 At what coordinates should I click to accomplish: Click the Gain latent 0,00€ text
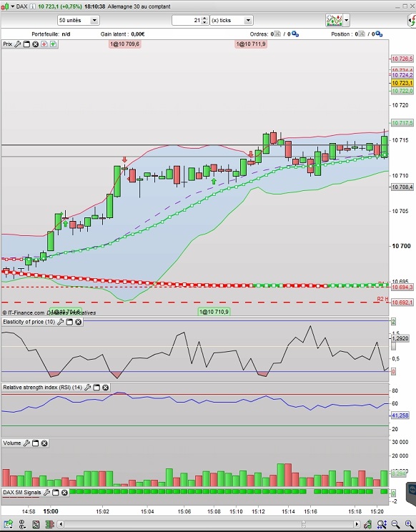click(x=123, y=34)
